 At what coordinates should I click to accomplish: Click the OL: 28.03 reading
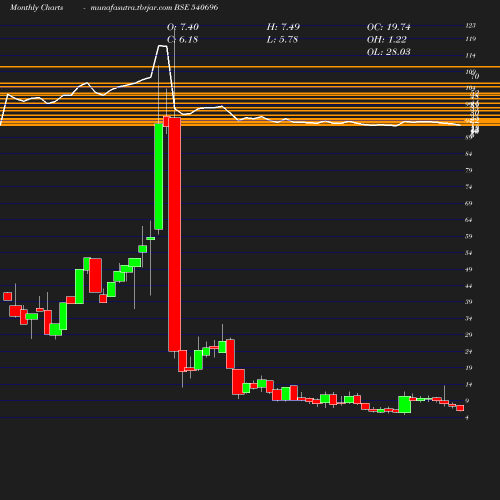[x=389, y=52]
